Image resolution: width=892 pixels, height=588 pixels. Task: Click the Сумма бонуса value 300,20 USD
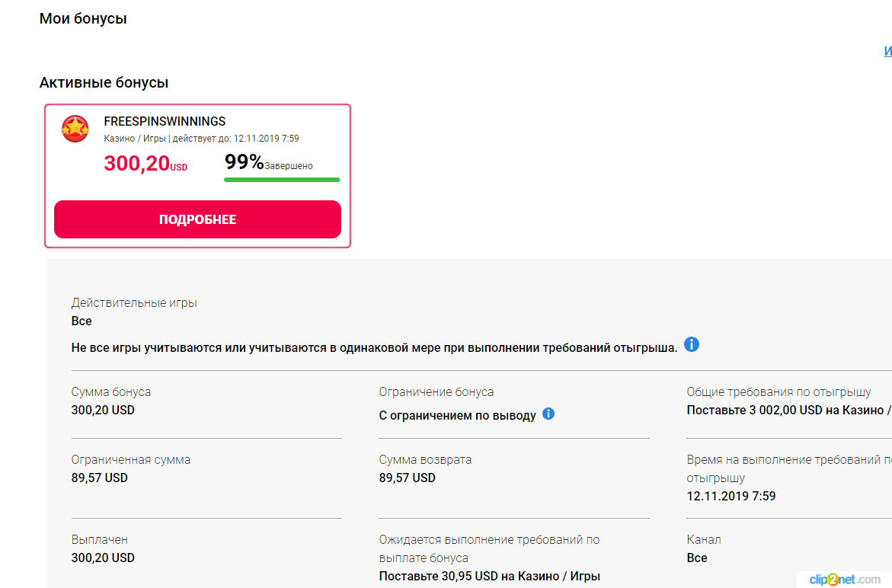tap(103, 411)
